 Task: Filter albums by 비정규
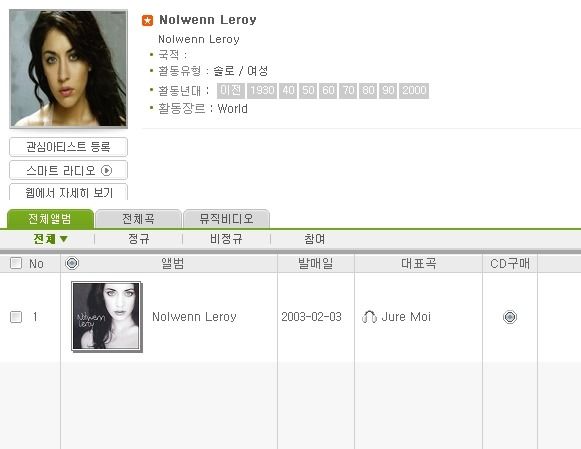click(x=226, y=239)
